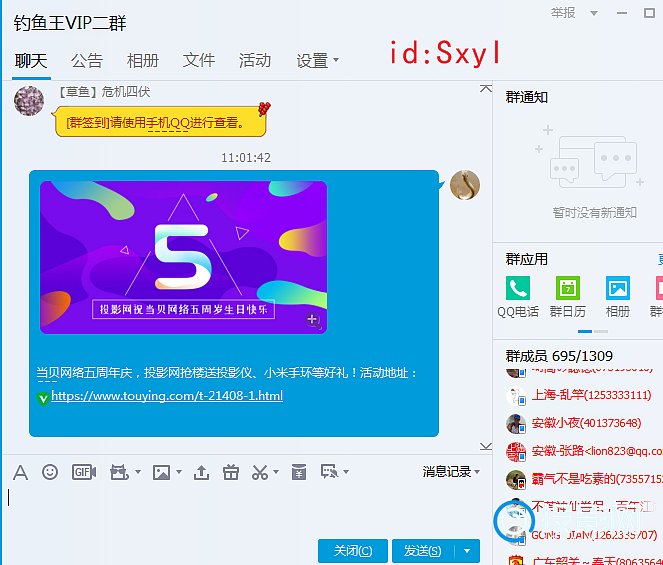Open the 消息记录 message history dropdown
The width and height of the screenshot is (663, 565).
[x=451, y=471]
